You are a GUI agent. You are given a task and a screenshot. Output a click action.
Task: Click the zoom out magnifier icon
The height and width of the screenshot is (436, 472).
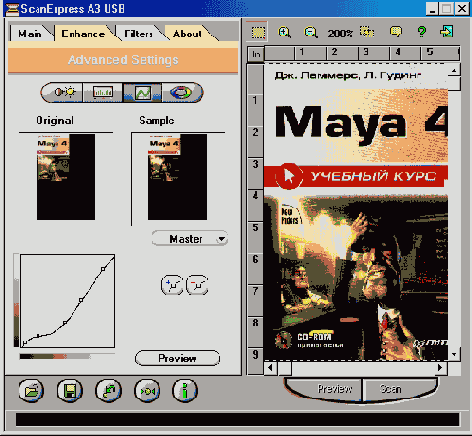coord(310,32)
